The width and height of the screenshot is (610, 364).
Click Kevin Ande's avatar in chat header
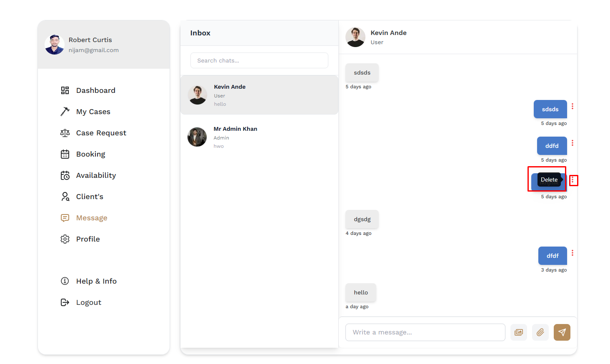pyautogui.click(x=355, y=37)
